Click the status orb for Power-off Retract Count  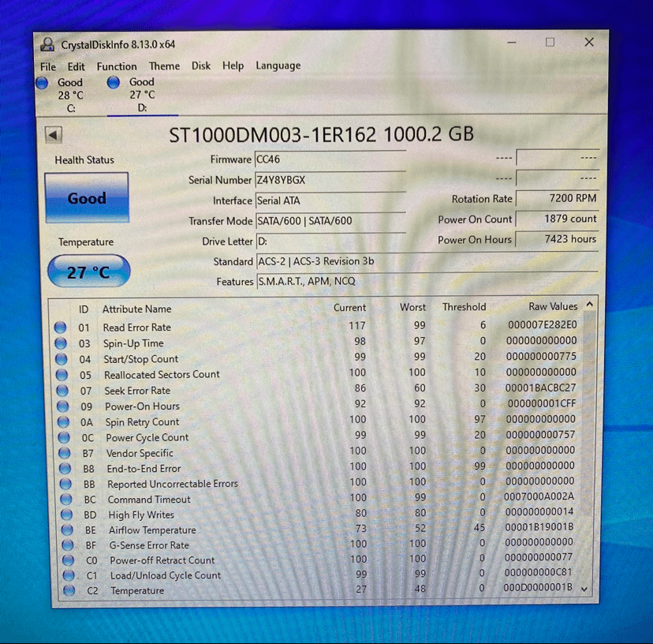pos(69,560)
